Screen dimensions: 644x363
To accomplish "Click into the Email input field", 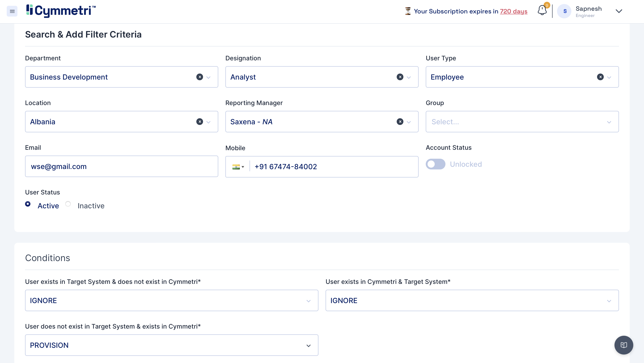I will tap(121, 166).
